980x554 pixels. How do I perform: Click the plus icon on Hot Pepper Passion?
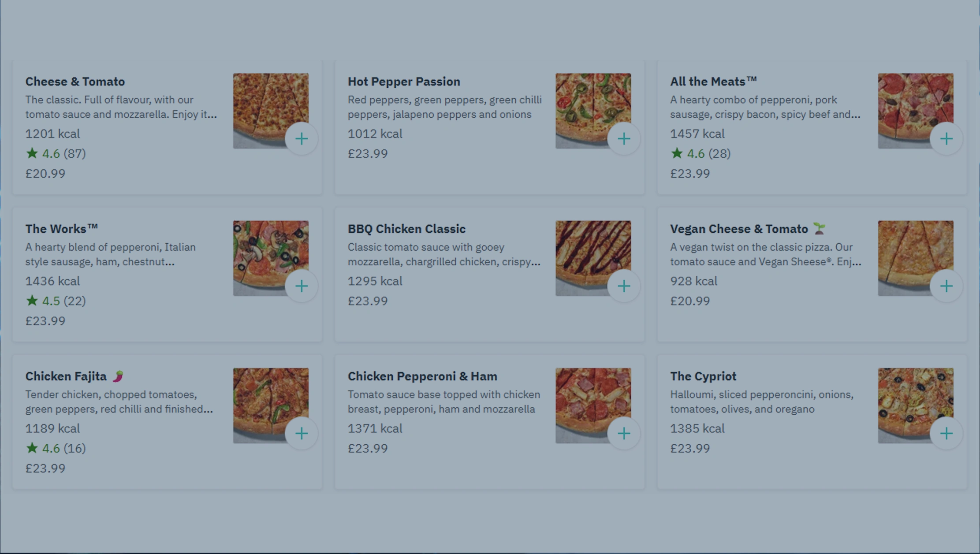coord(624,138)
